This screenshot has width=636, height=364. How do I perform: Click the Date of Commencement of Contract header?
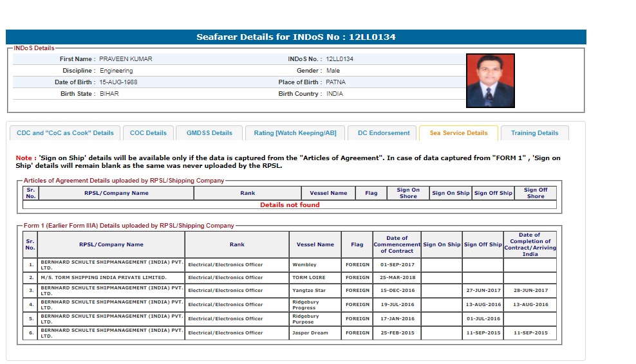397,244
